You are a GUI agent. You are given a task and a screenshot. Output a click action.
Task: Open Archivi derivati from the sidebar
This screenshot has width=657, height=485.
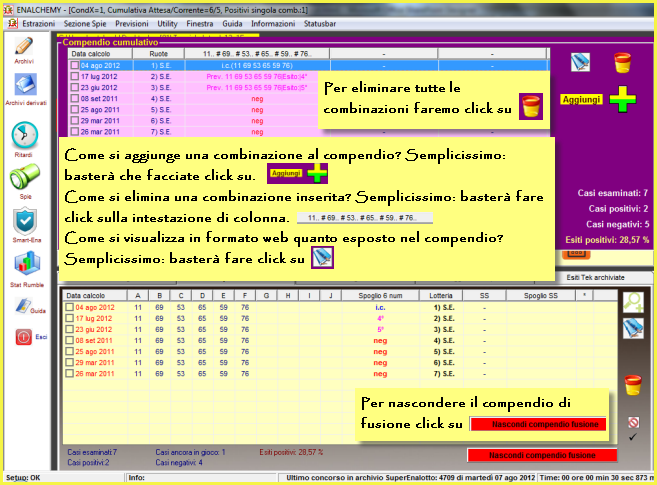coord(25,88)
